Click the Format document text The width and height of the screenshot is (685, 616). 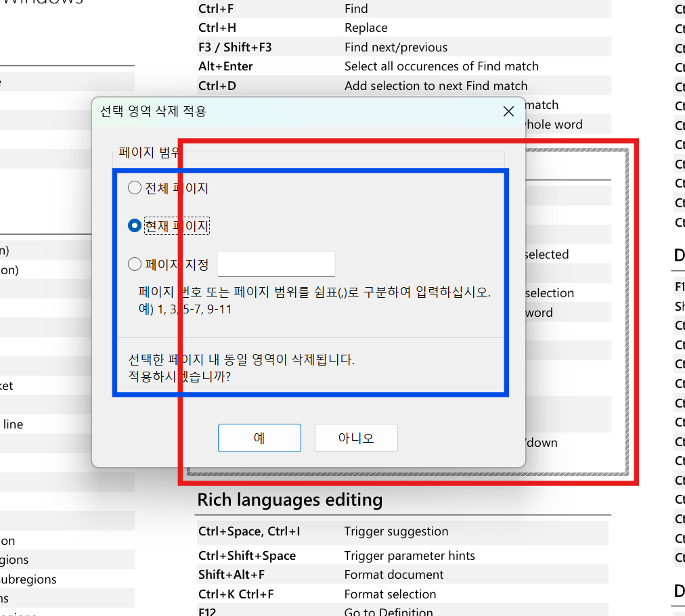point(394,575)
